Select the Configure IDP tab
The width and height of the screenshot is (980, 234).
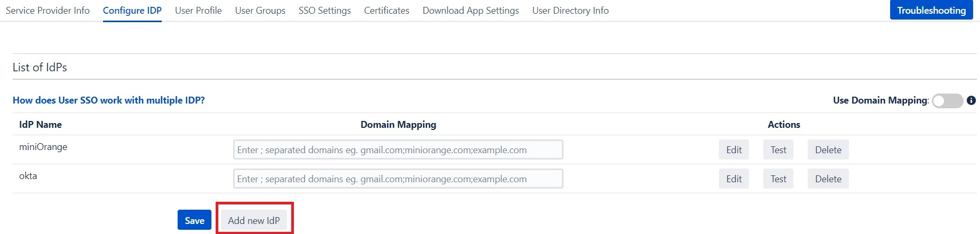coord(132,11)
